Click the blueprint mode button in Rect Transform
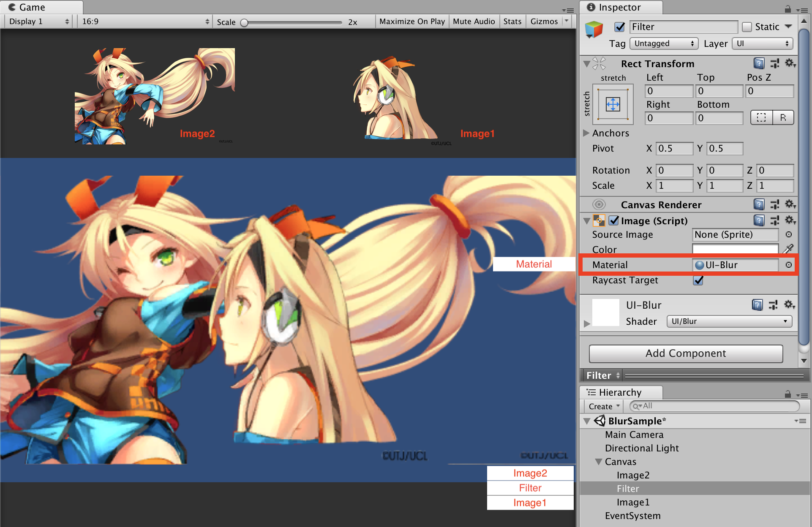Image resolution: width=812 pixels, height=527 pixels. (x=761, y=117)
